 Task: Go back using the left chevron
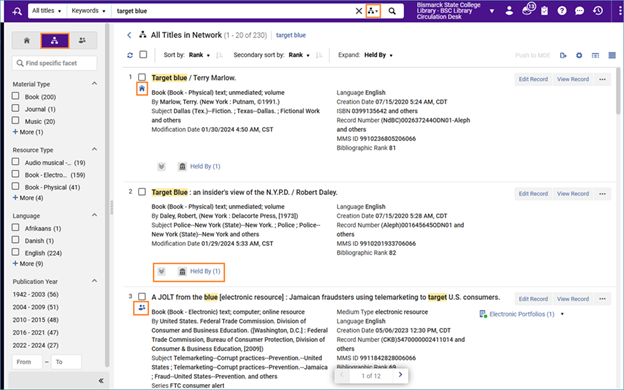(x=129, y=35)
